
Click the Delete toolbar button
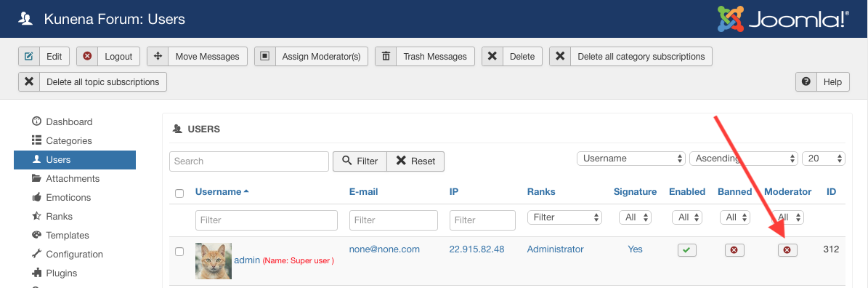[512, 56]
